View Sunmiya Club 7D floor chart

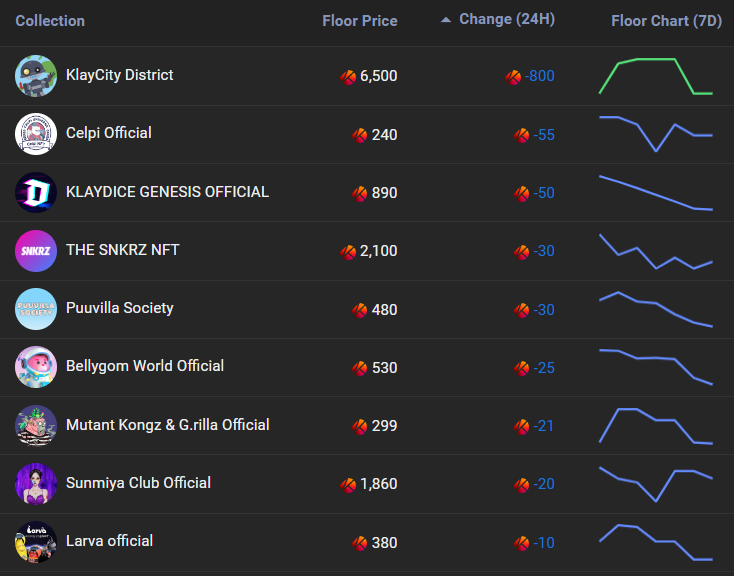[656, 484]
